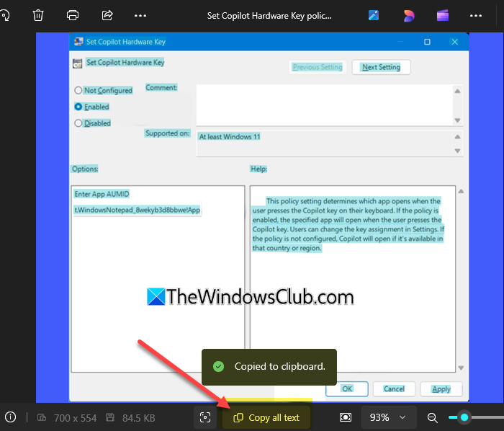Open the left three-dots more options menu
Screen dimensions: 504x431
tap(140, 15)
